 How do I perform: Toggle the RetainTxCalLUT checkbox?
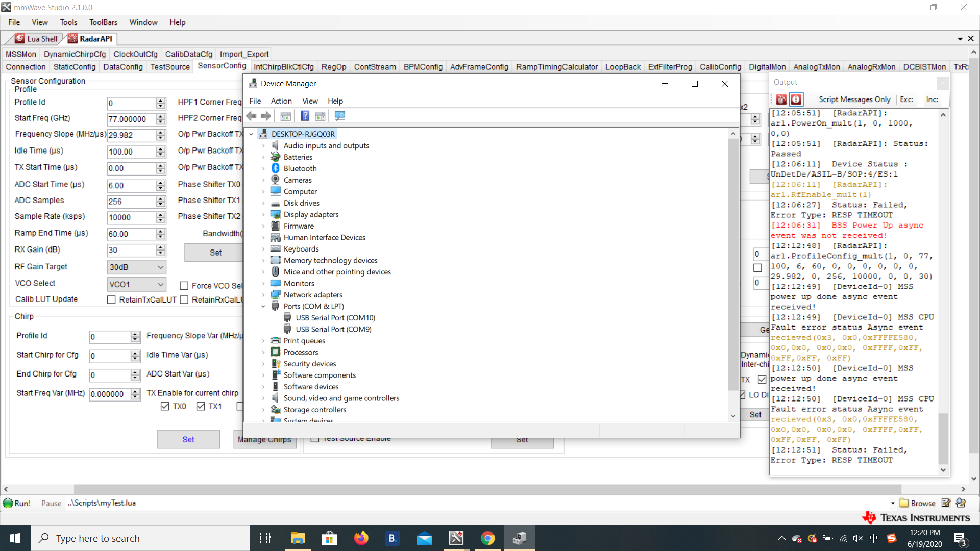(x=111, y=300)
